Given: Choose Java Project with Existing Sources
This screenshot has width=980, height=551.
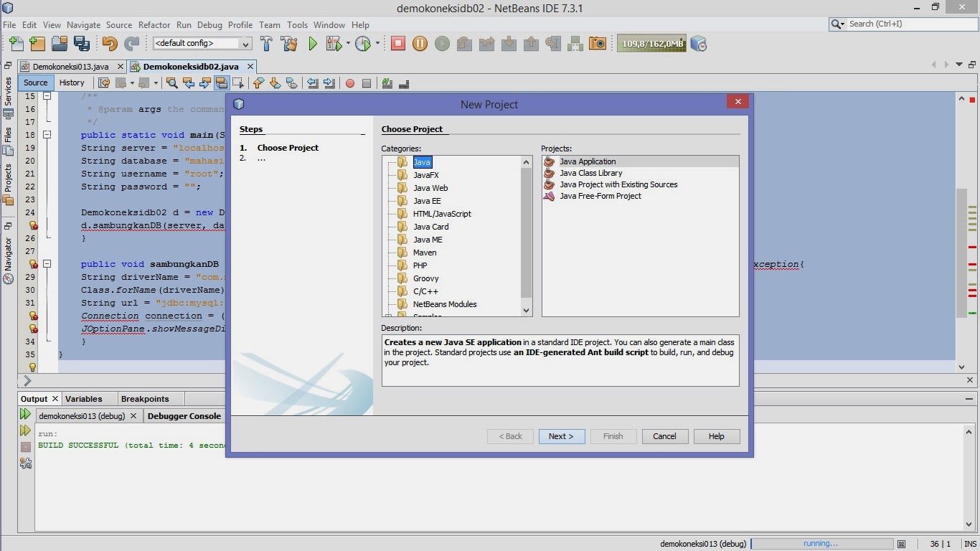Looking at the screenshot, I should click(618, 184).
